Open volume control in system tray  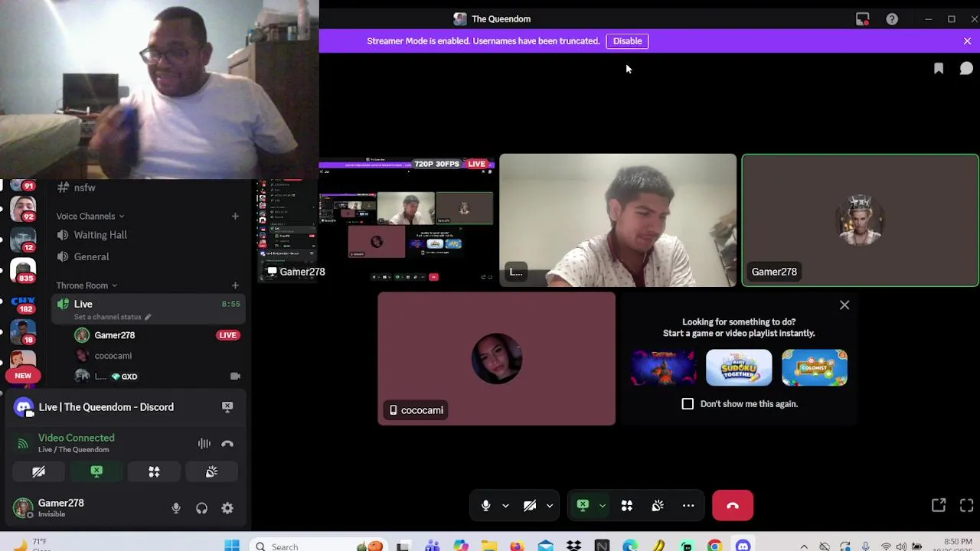(902, 546)
